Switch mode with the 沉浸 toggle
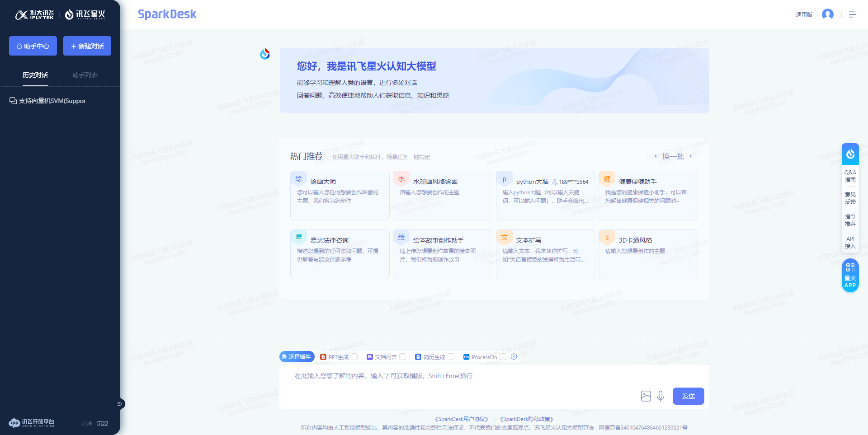Viewport: 868px width, 435px height. point(102,423)
